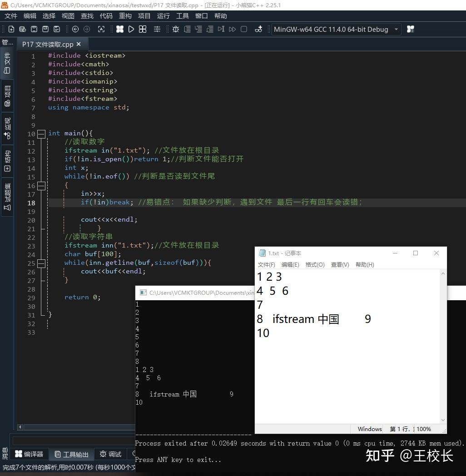Image resolution: width=466 pixels, height=476 pixels.
Task: Start debugging with the bug icon
Action: 176,29
